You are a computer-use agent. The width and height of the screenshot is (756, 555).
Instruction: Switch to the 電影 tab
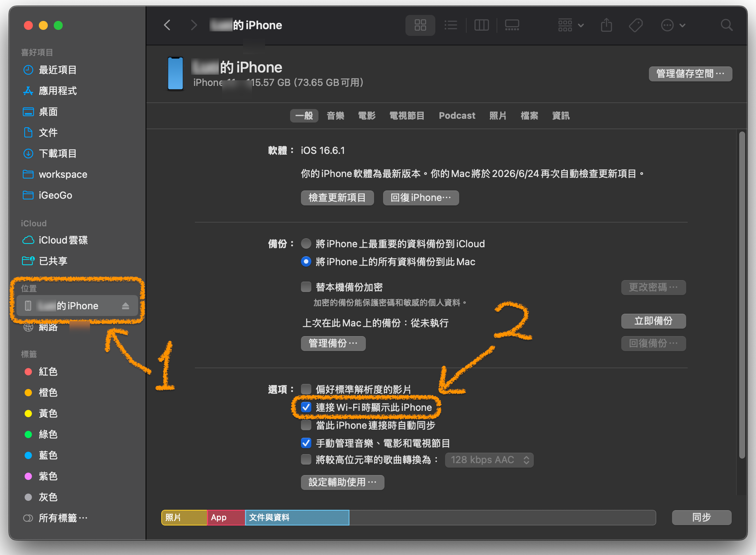[367, 116]
